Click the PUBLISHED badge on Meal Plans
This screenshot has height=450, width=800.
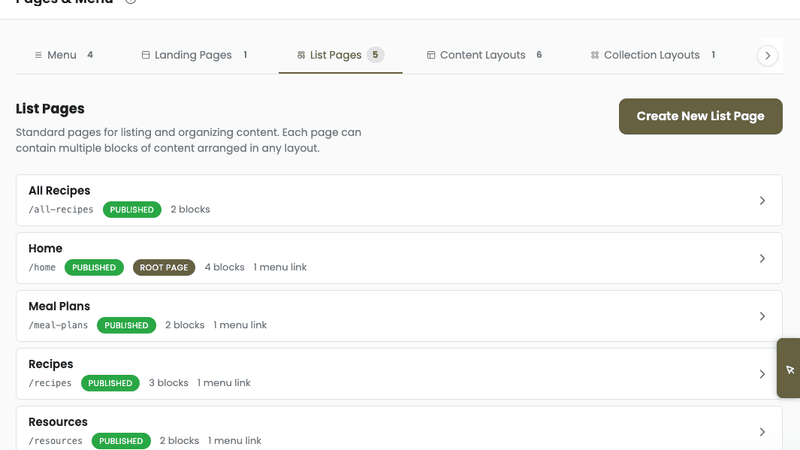[x=126, y=325]
